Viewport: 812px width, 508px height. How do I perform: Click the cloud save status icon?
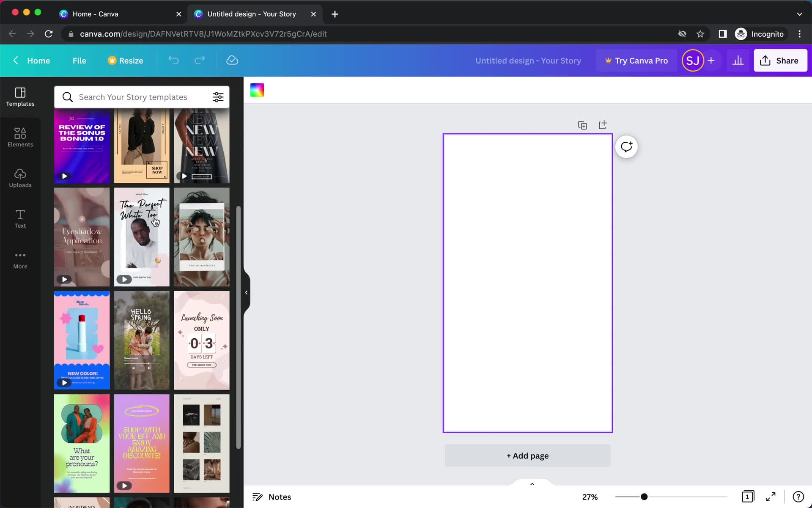point(232,61)
